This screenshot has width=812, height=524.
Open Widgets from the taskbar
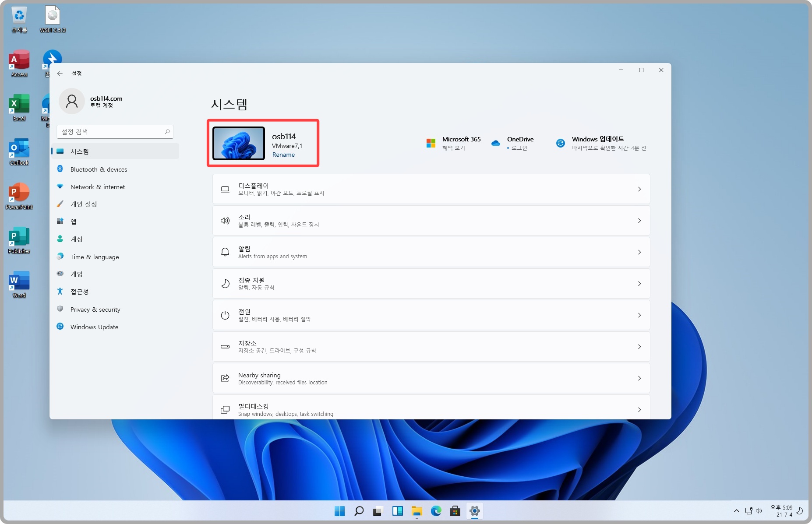coord(397,511)
